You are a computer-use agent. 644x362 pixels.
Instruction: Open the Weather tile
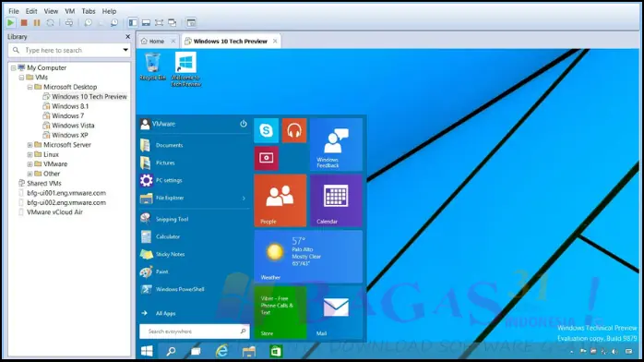308,257
